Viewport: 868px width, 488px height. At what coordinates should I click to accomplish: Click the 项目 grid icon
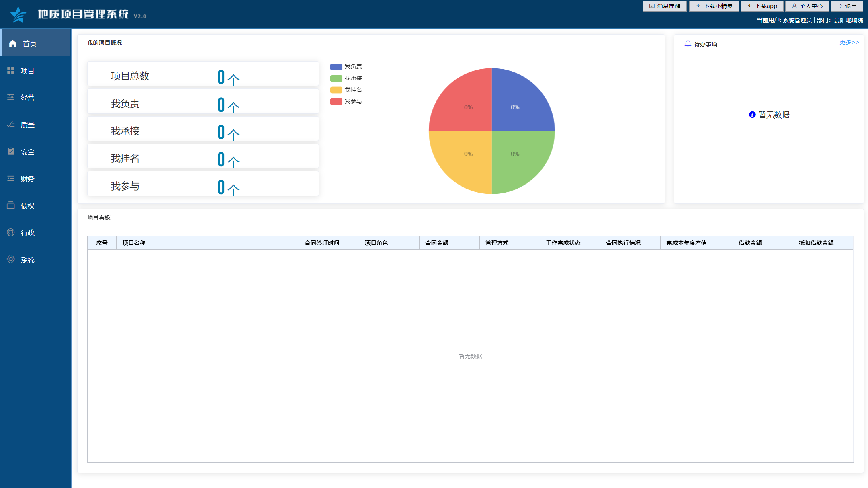(x=11, y=70)
